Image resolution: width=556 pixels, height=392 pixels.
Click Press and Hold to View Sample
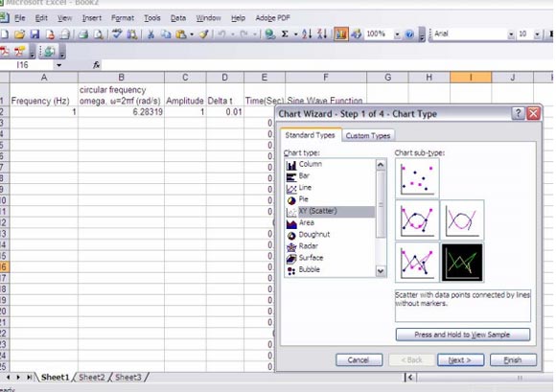click(x=462, y=334)
